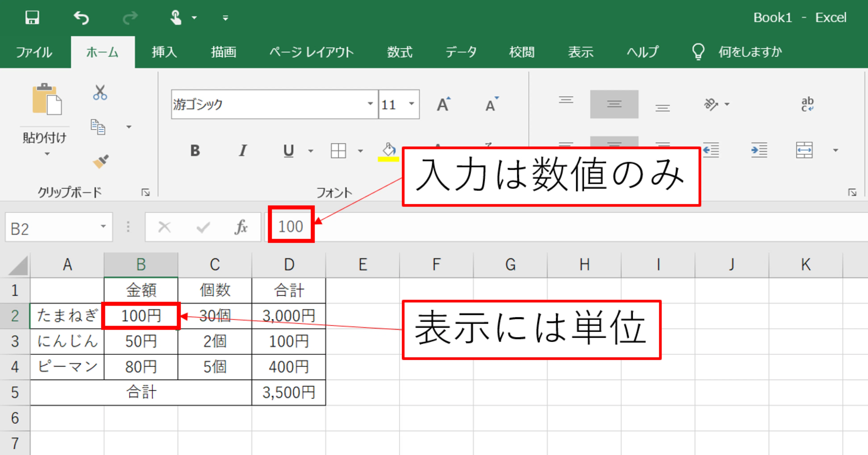Viewport: 868px width, 455px height.
Task: Toggle Underline formatting
Action: tap(288, 151)
